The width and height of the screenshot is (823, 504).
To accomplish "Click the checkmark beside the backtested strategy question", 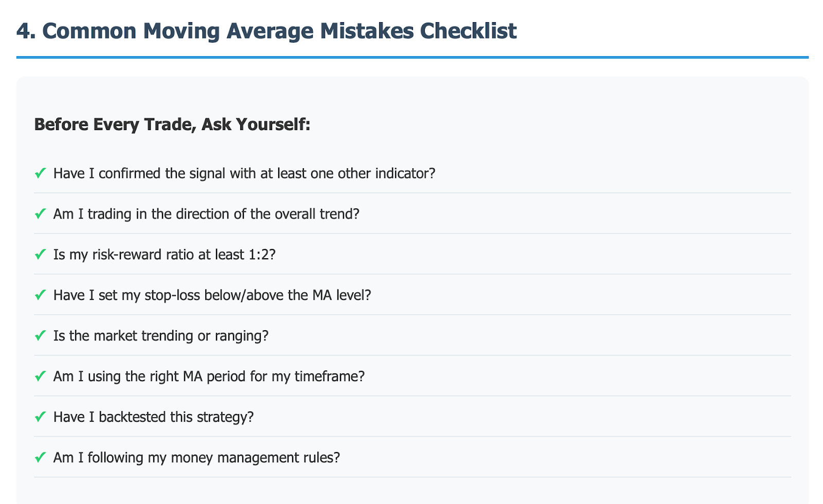I will (x=41, y=417).
